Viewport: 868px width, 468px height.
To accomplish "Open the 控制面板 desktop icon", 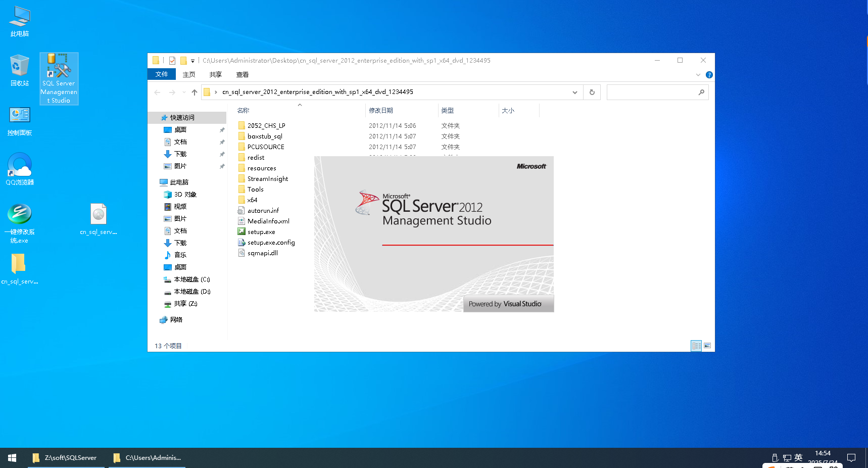I will (20, 121).
